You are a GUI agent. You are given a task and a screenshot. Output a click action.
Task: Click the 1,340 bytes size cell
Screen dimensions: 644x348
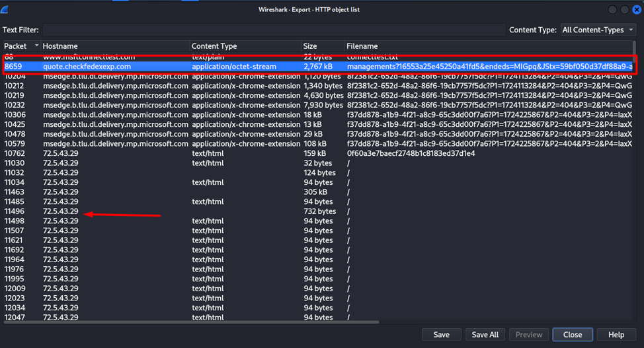[323, 86]
